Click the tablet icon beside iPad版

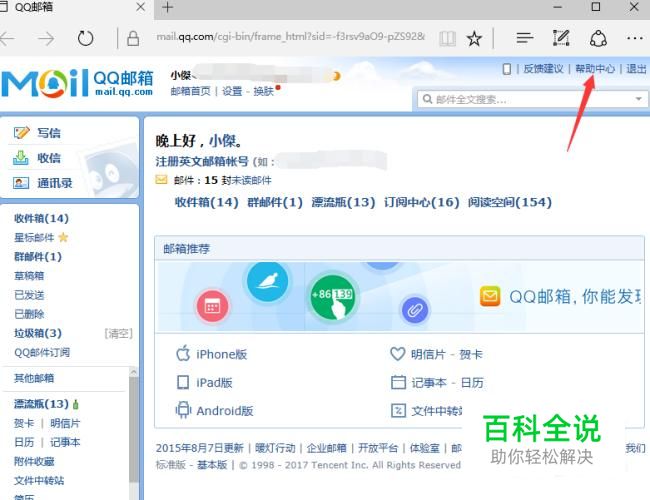tap(183, 382)
